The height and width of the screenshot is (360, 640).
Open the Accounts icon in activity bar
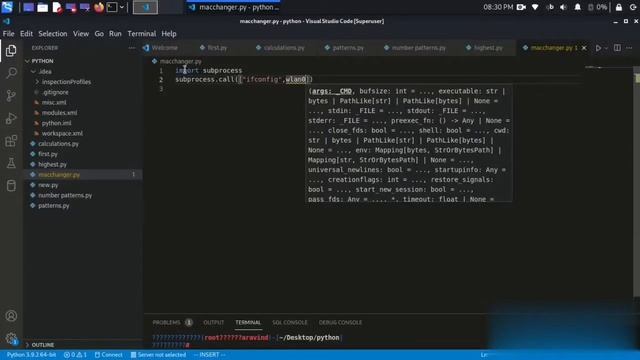click(11, 316)
